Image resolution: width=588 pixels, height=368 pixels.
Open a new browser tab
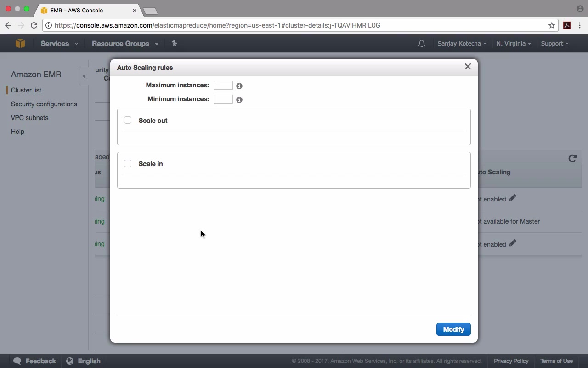(x=150, y=11)
